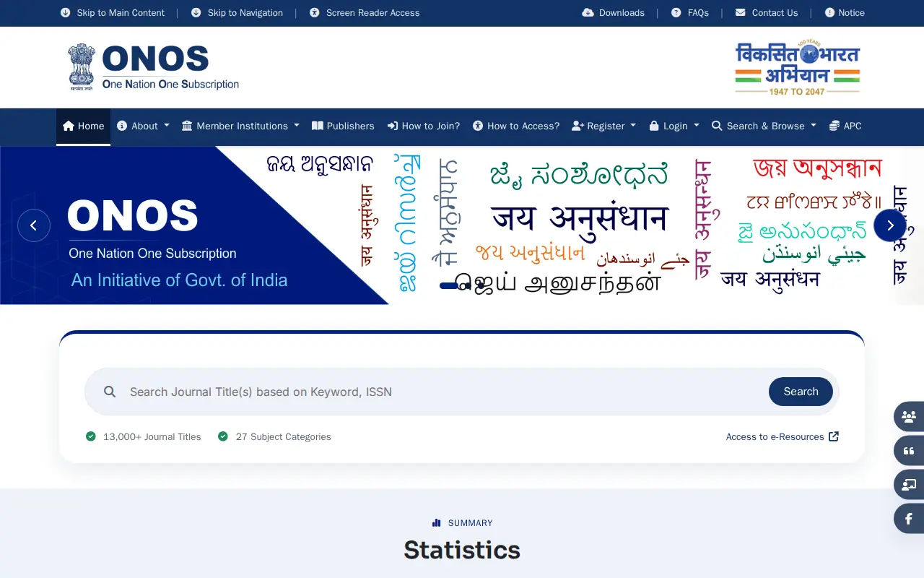
Task: Click the institution building icon in navbar
Action: pos(187,126)
